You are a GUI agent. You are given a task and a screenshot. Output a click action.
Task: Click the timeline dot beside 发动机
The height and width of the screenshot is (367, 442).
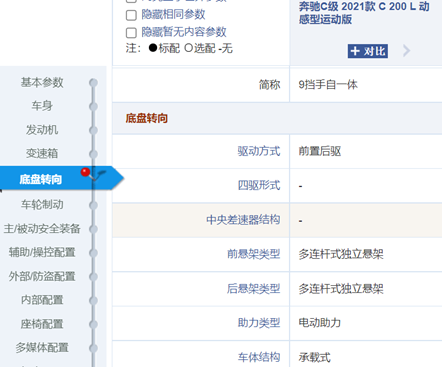(x=93, y=130)
